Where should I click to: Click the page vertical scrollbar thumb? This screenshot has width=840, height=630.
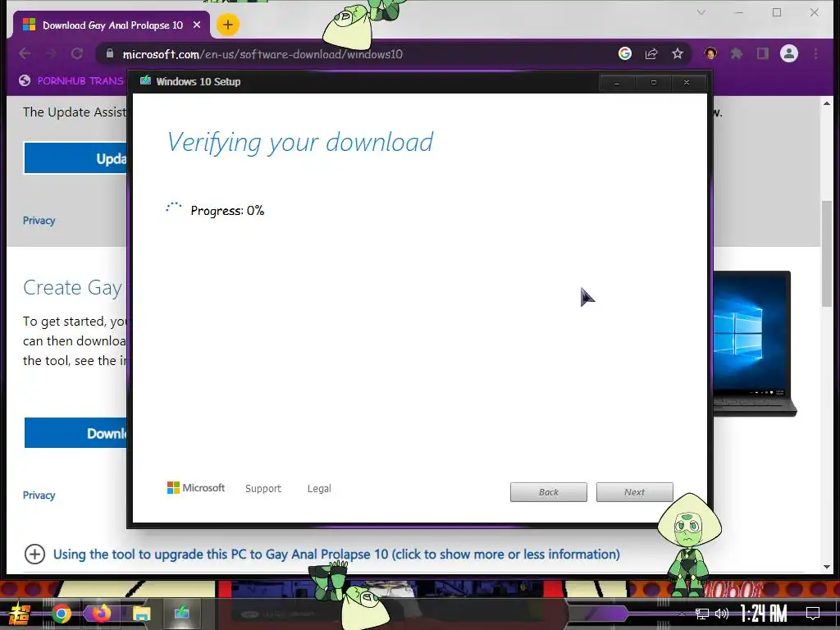(827, 253)
